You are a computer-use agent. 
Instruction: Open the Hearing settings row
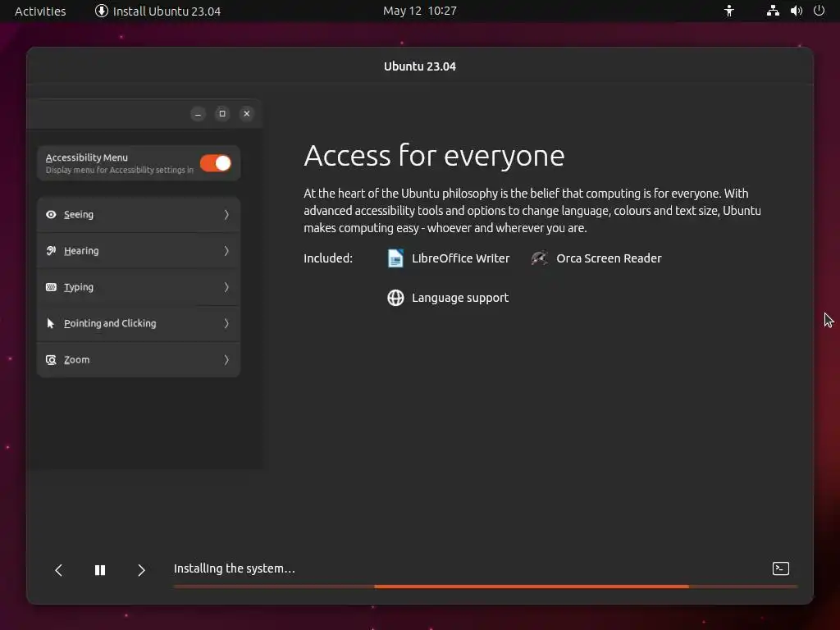point(139,251)
